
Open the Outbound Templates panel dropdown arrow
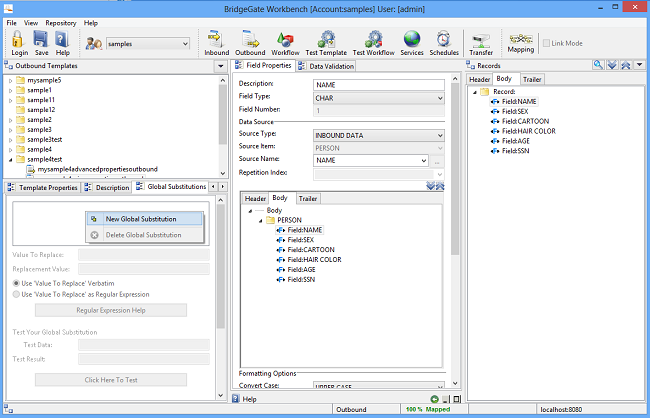[221, 66]
